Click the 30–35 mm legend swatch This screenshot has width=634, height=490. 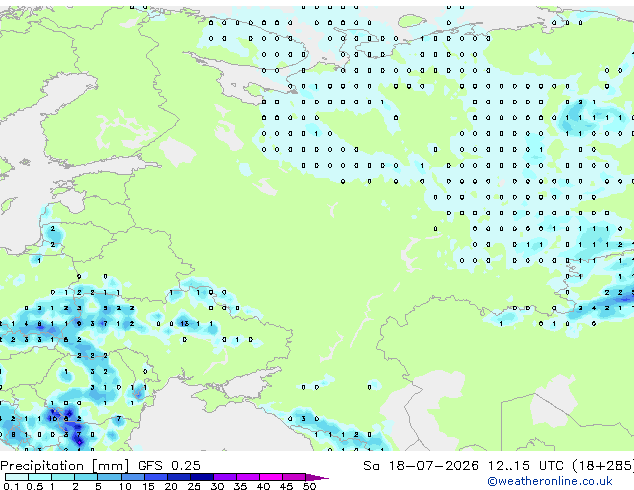click(225, 477)
